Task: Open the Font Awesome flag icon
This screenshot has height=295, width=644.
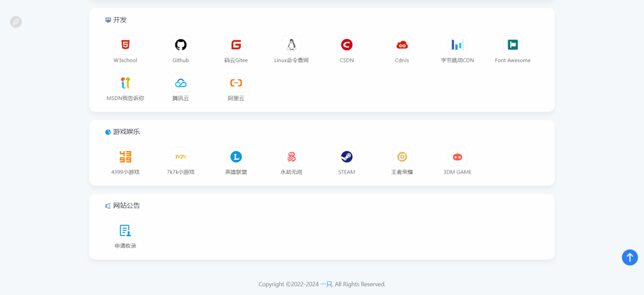Action: click(513, 45)
